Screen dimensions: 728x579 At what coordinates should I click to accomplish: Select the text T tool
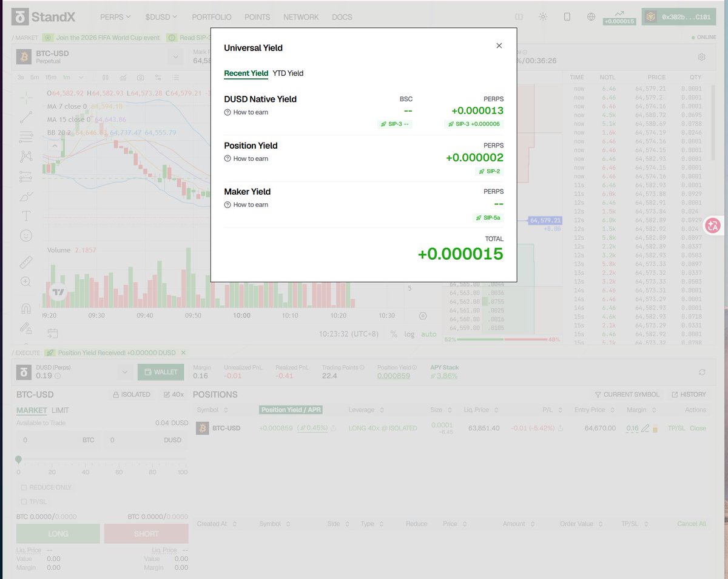[26, 215]
